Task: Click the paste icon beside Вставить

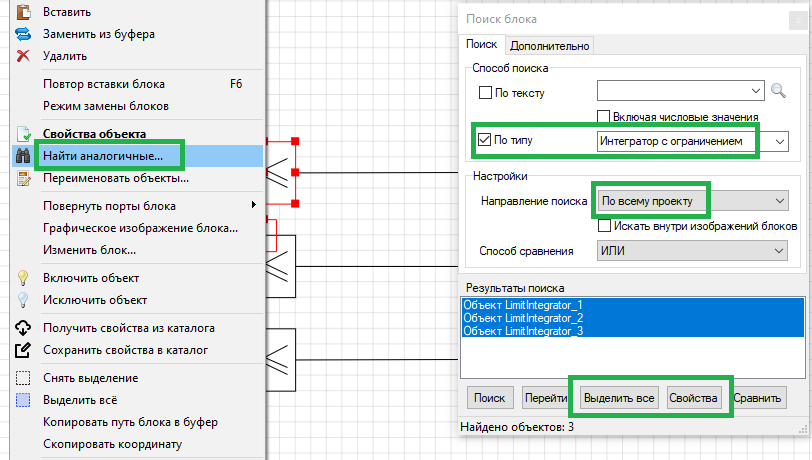Action: coord(23,12)
